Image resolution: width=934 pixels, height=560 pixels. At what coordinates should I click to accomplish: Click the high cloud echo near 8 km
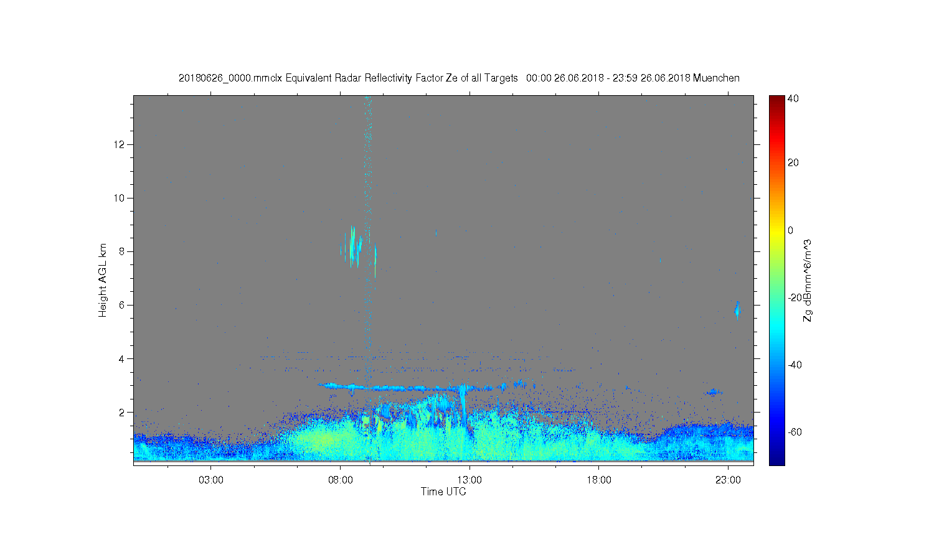pos(354,246)
